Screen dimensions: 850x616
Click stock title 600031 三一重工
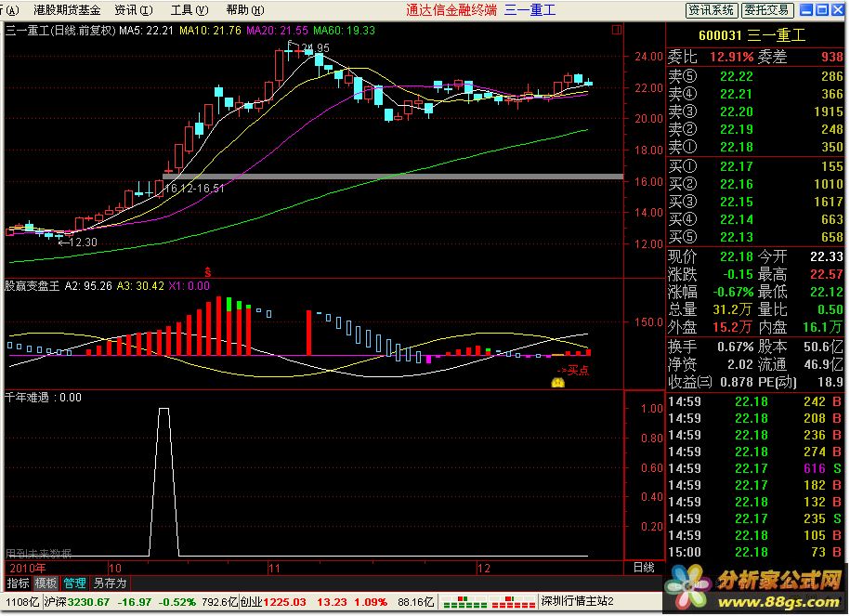[x=752, y=36]
